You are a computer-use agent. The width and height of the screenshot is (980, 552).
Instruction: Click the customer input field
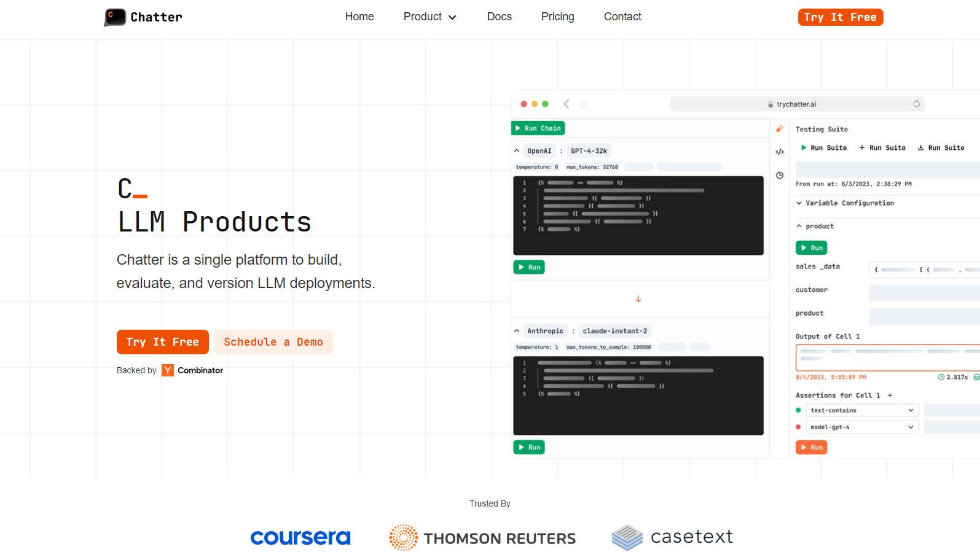[x=924, y=293]
